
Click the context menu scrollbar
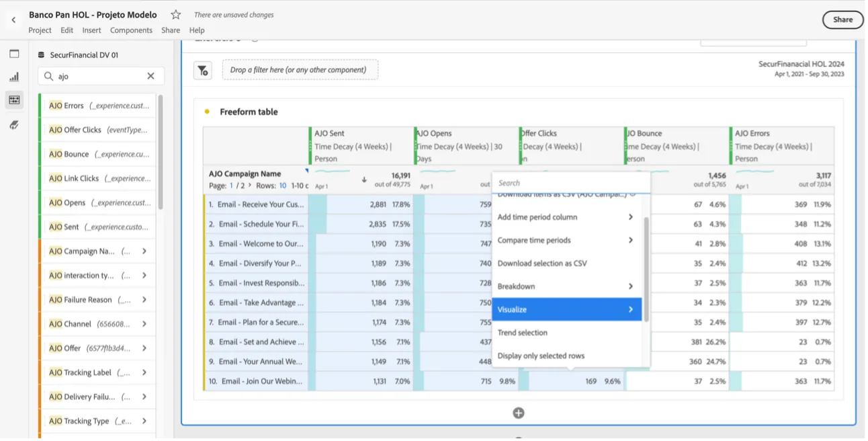[646, 269]
